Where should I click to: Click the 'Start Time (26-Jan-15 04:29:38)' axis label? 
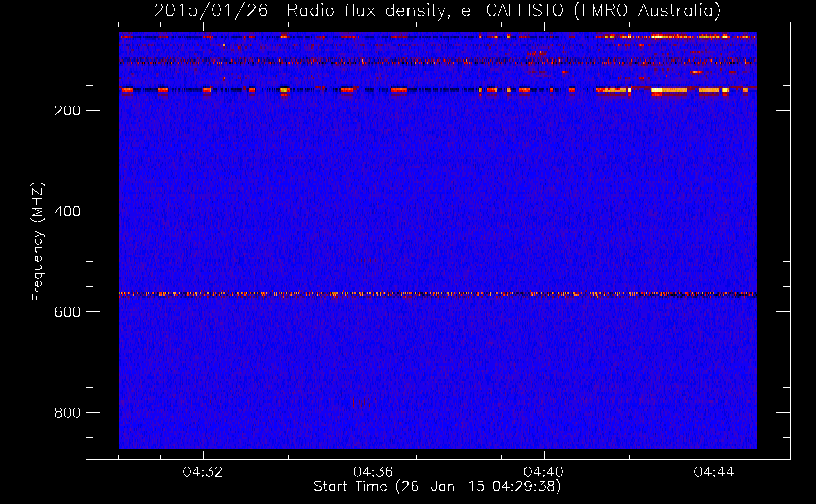coord(437,487)
